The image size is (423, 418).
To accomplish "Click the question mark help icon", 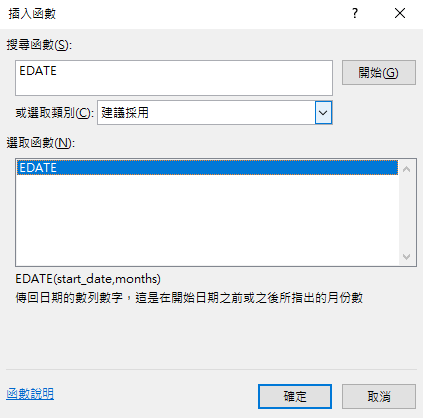I will pyautogui.click(x=355, y=14).
